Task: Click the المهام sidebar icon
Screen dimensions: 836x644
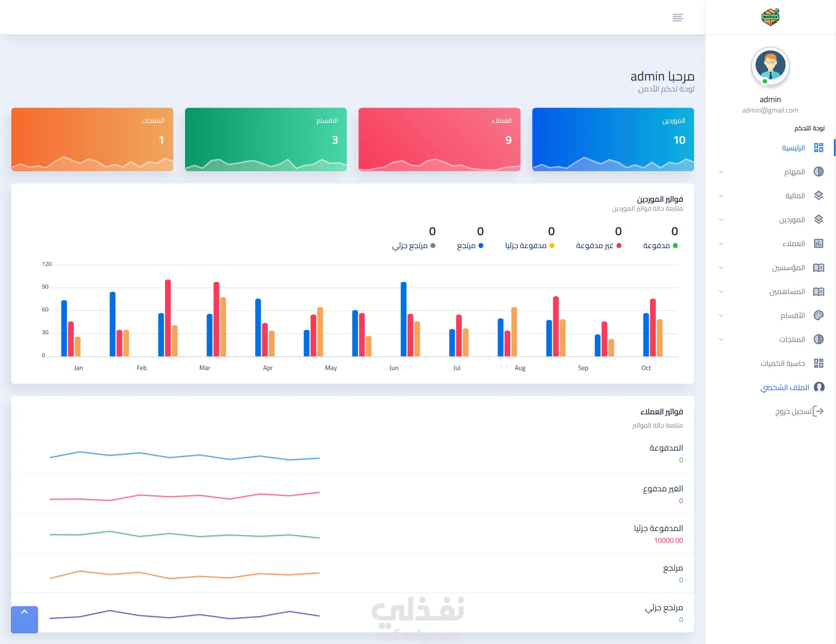Action: coord(819,172)
